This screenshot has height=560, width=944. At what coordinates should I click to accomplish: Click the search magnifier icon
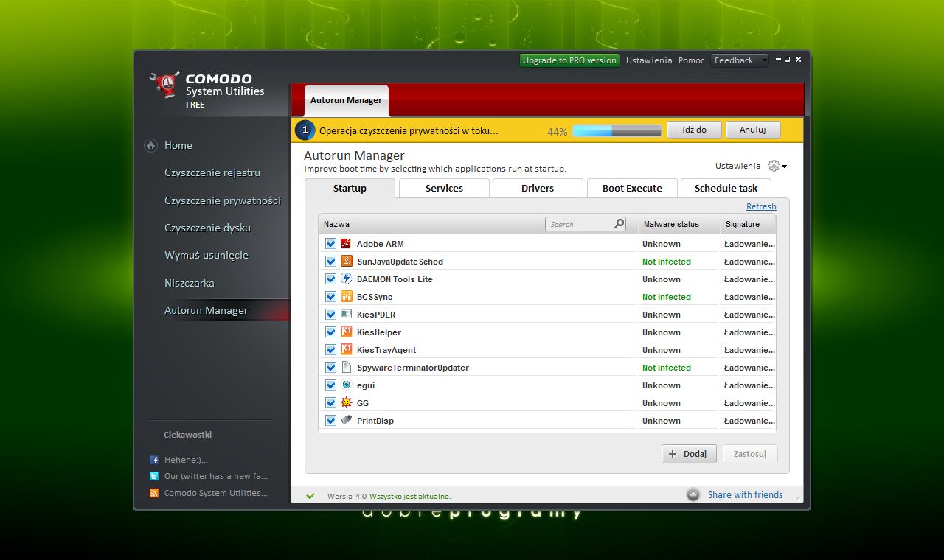[x=619, y=224]
